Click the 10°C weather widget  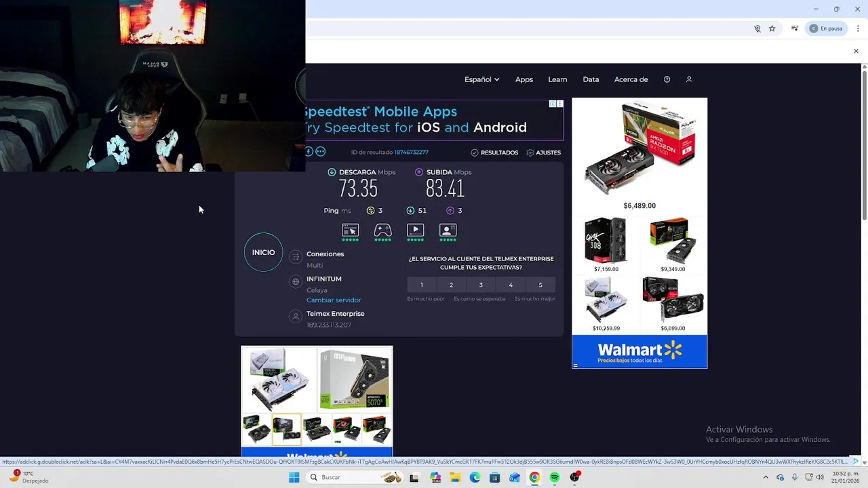(x=28, y=477)
